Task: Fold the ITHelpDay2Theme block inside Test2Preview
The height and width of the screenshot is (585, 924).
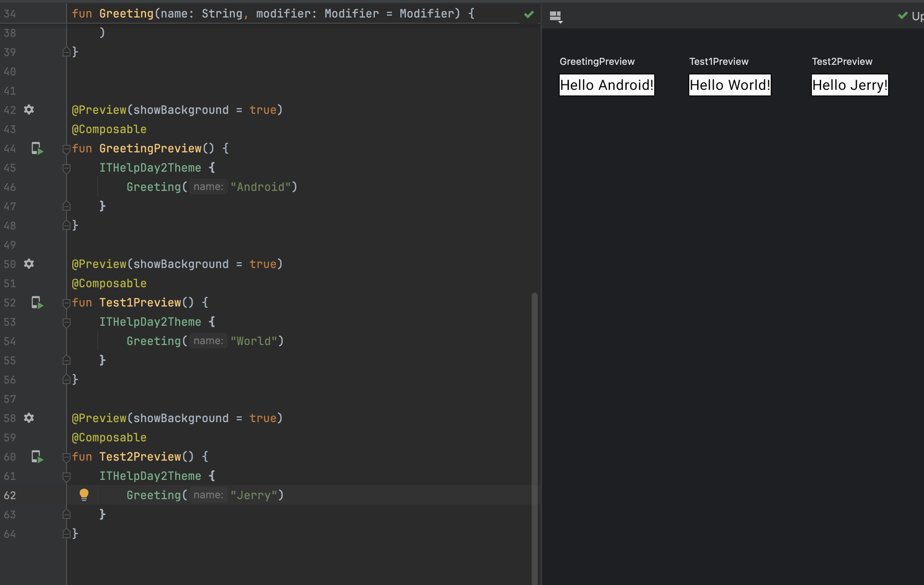Action: [x=67, y=476]
